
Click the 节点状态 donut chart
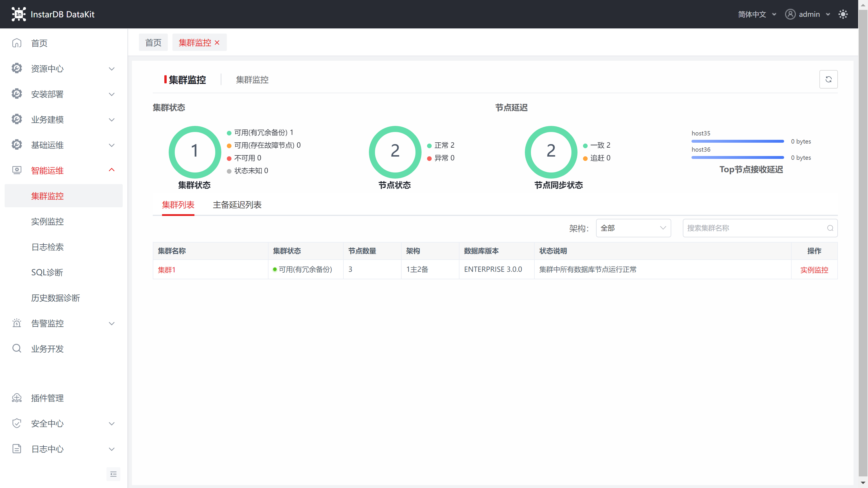(395, 152)
